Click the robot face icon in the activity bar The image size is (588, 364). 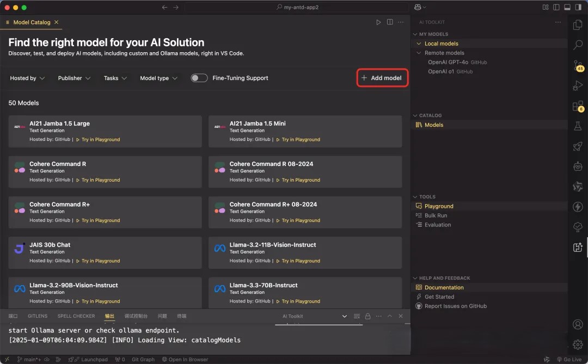click(578, 166)
